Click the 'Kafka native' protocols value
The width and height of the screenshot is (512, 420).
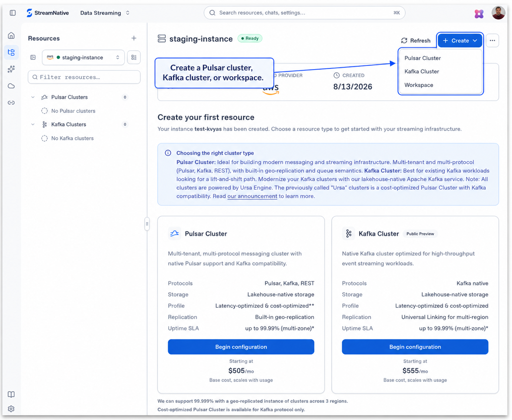point(472,284)
